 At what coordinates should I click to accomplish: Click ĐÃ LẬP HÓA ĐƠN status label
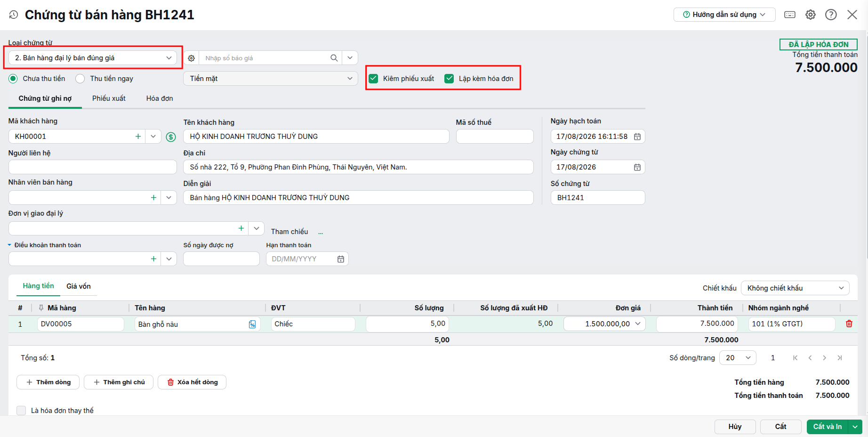point(819,44)
